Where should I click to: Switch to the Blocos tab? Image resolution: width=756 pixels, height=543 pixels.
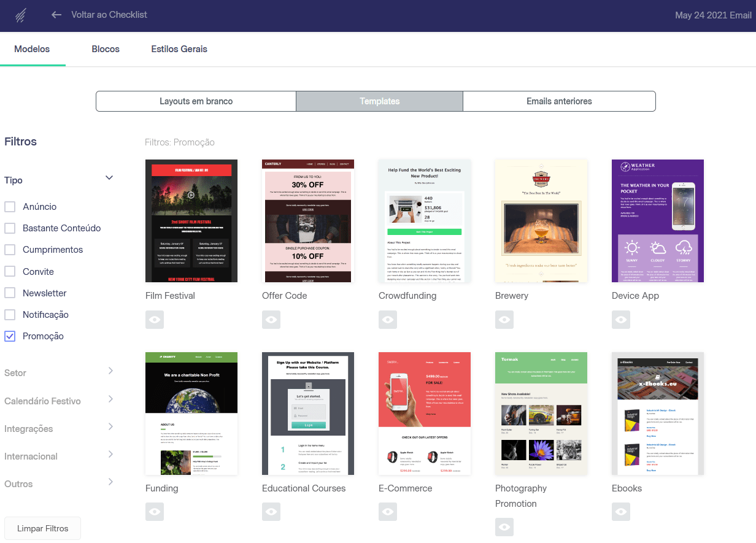(105, 48)
